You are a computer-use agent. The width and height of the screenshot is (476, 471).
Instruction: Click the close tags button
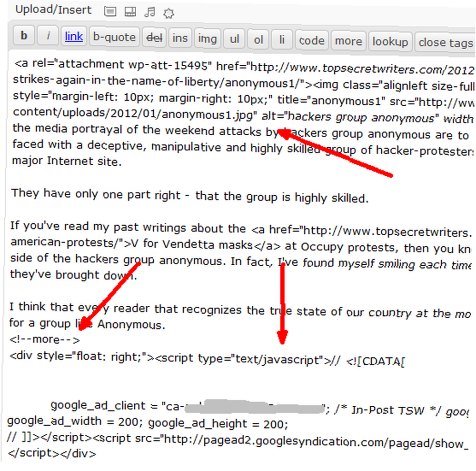coord(446,42)
